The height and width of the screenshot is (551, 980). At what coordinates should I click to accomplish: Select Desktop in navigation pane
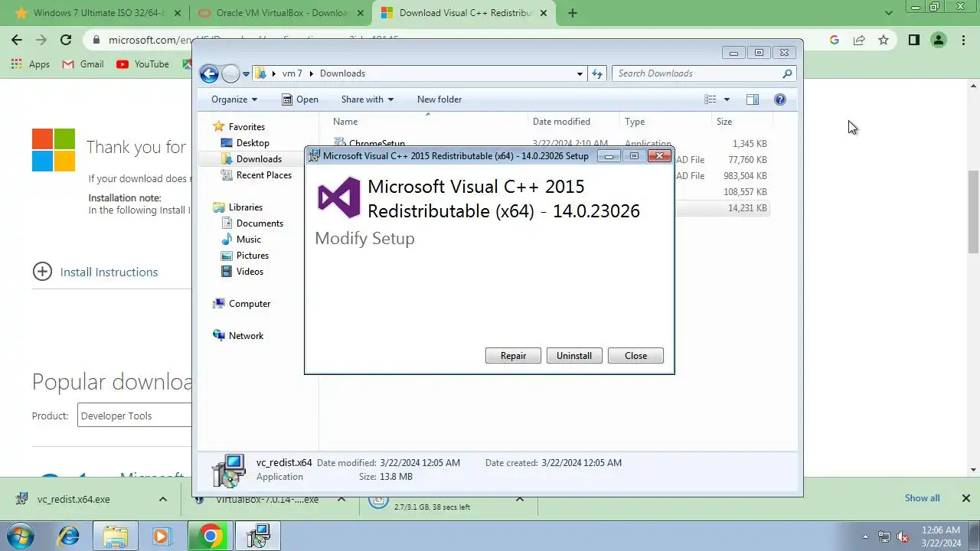pyautogui.click(x=245, y=143)
